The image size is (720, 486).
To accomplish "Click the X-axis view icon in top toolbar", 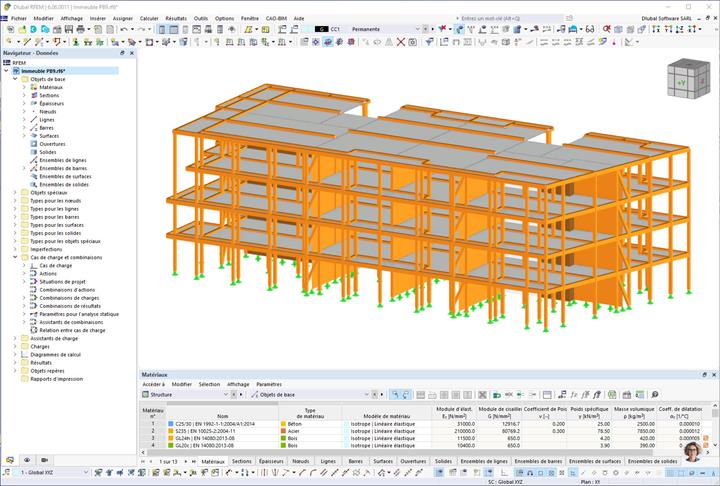I will pos(656,29).
